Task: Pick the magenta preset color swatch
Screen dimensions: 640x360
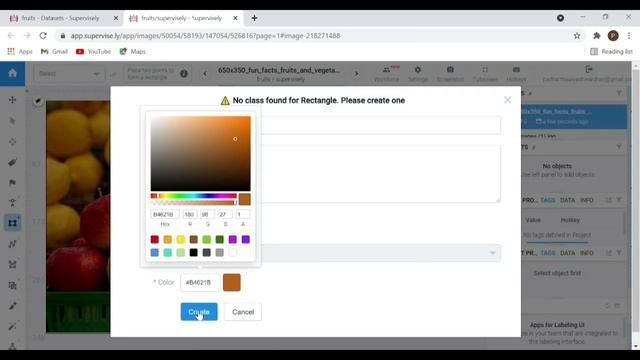Action: pyautogui.click(x=233, y=240)
